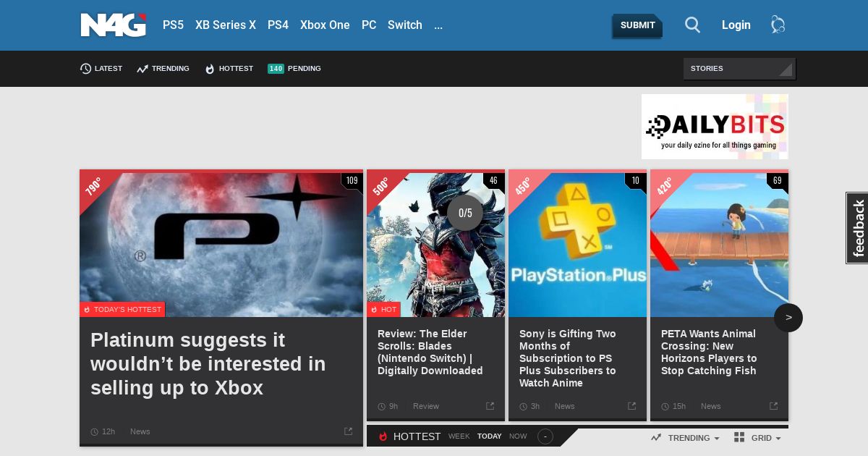Click the 109 comments badge on Platinum card
868x456 pixels.
[352, 181]
